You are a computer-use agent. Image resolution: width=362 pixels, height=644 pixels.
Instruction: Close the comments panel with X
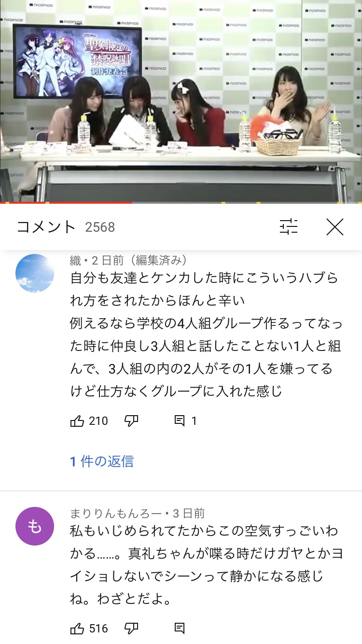point(334,226)
